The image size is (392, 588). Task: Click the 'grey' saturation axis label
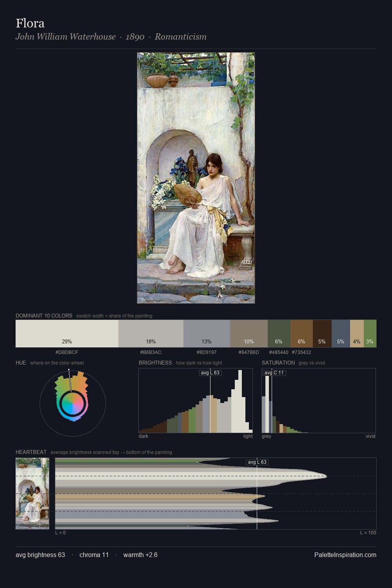pyautogui.click(x=267, y=436)
